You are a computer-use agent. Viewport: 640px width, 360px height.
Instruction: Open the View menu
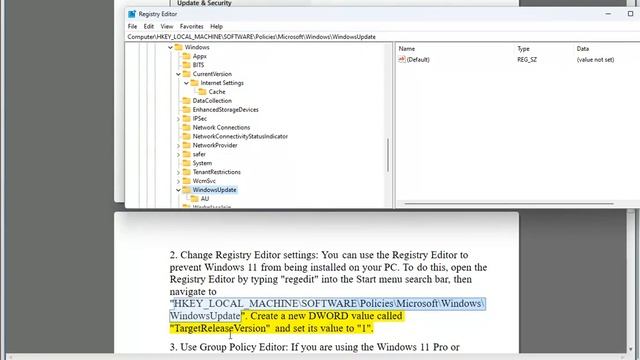pyautogui.click(x=167, y=26)
